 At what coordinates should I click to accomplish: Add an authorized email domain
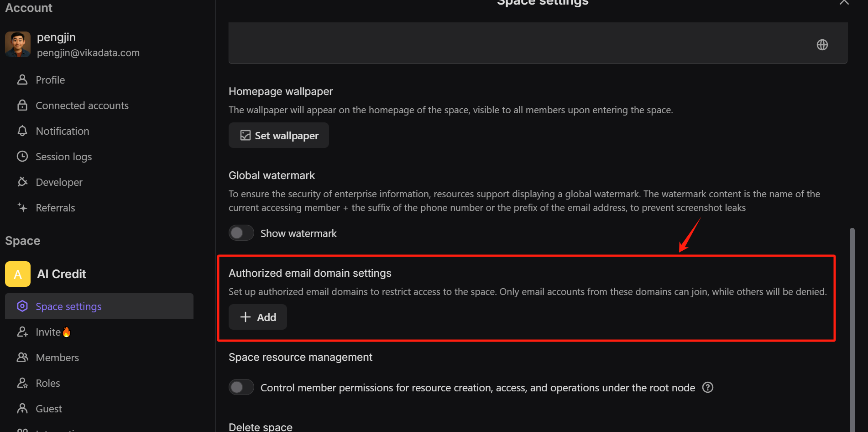click(258, 317)
